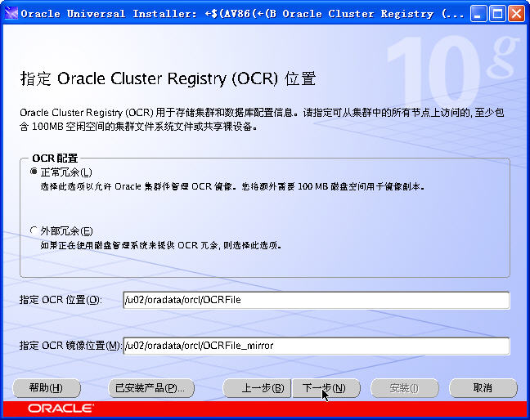This screenshot has width=530, height=420.
Task: Open help with 帮助(H) button
Action: (x=47, y=388)
